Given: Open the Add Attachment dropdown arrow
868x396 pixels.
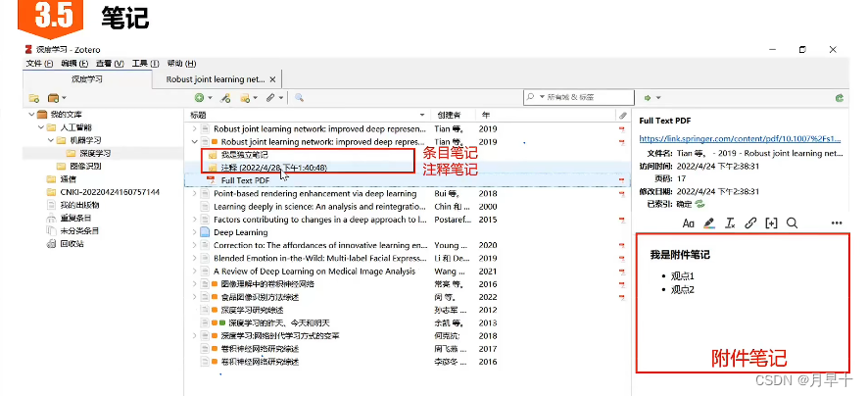Looking at the screenshot, I should pos(281,98).
